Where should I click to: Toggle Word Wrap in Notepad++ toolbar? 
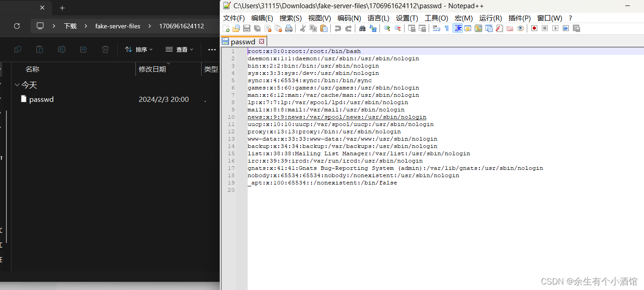436,28
